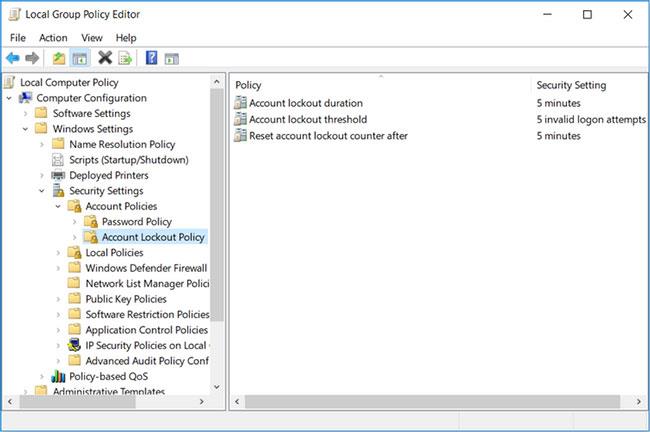Screen dimensions: 650x432
Task: Open the View menu
Action: coord(92,38)
